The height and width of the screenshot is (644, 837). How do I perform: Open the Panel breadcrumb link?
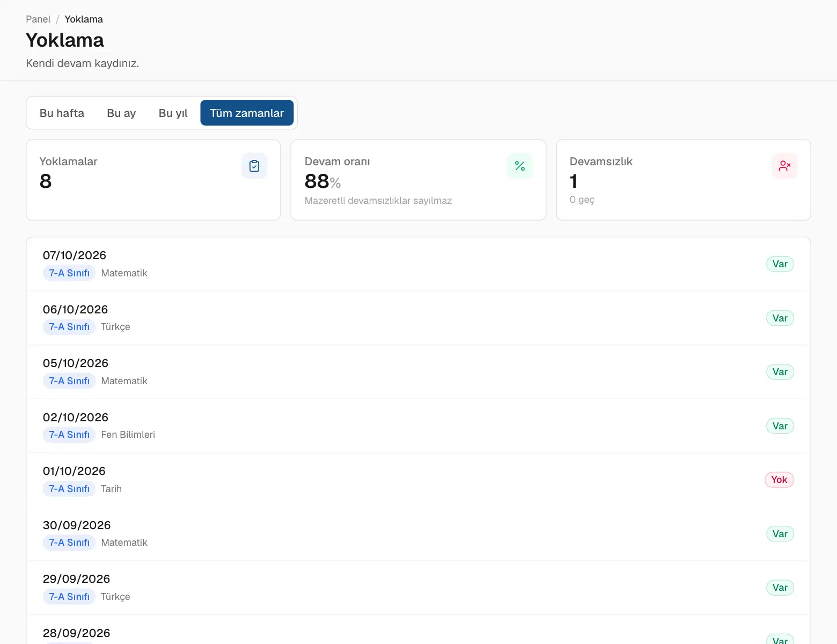pyautogui.click(x=38, y=19)
